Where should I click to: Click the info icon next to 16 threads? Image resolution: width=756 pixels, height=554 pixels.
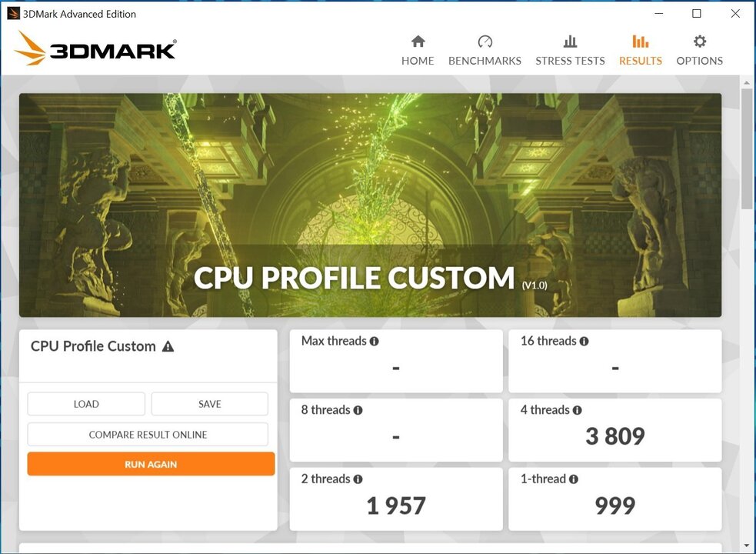584,342
